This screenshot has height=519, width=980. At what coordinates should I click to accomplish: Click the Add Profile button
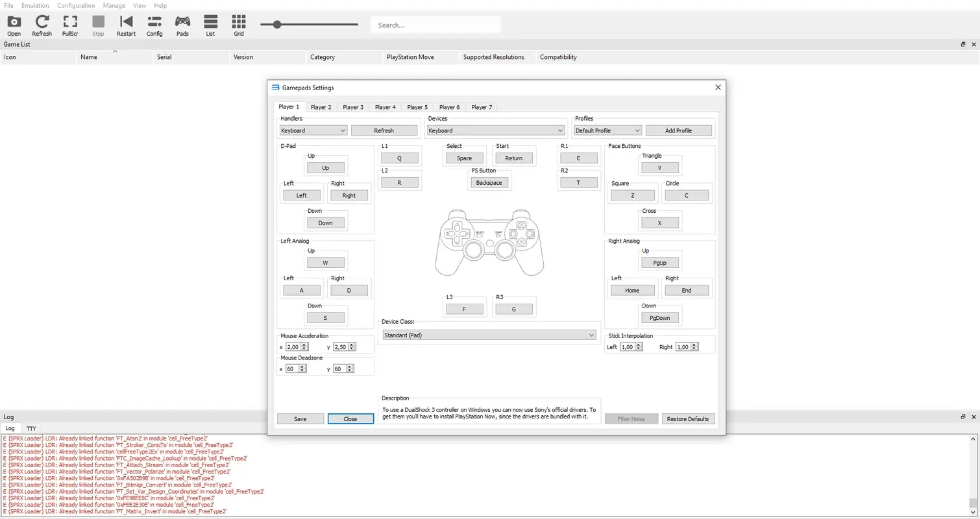679,130
